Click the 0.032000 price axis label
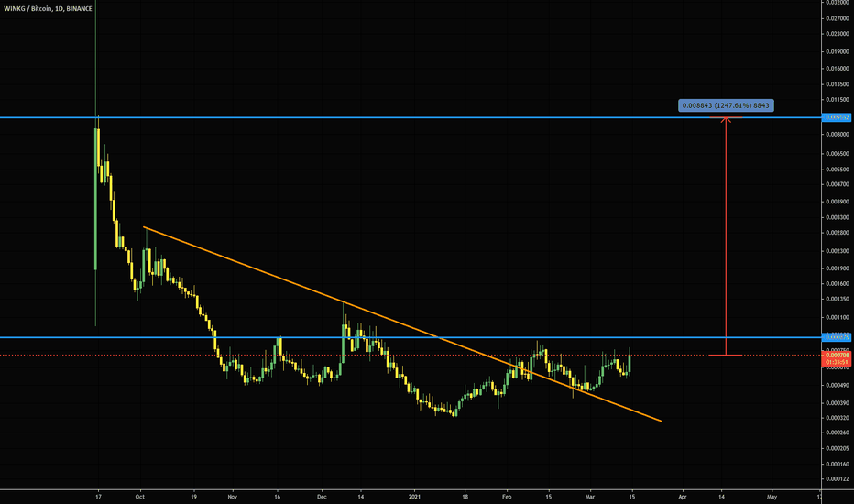854x504 pixels. pyautogui.click(x=838, y=3)
